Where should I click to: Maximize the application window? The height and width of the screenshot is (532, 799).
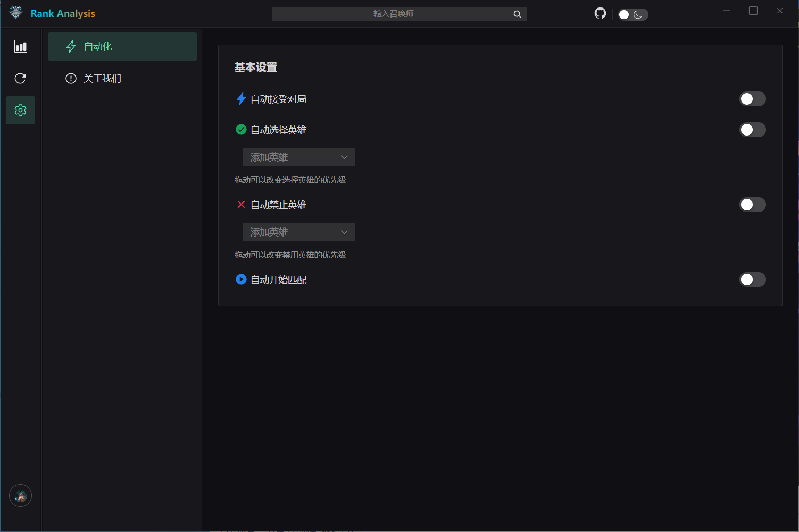[753, 11]
